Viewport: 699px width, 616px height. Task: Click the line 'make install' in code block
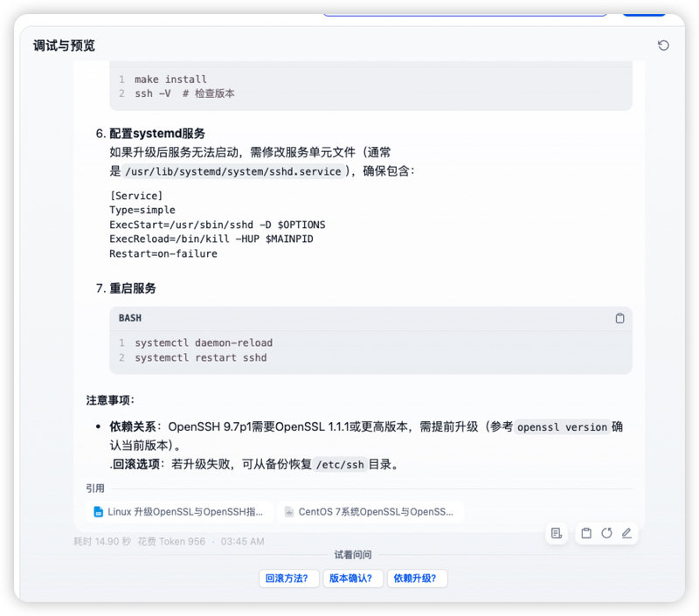click(x=170, y=80)
